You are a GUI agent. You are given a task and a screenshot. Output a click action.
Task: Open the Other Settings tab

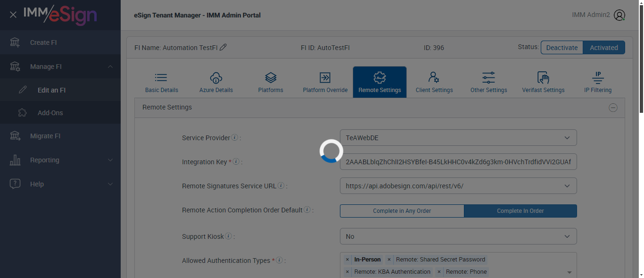tap(489, 82)
